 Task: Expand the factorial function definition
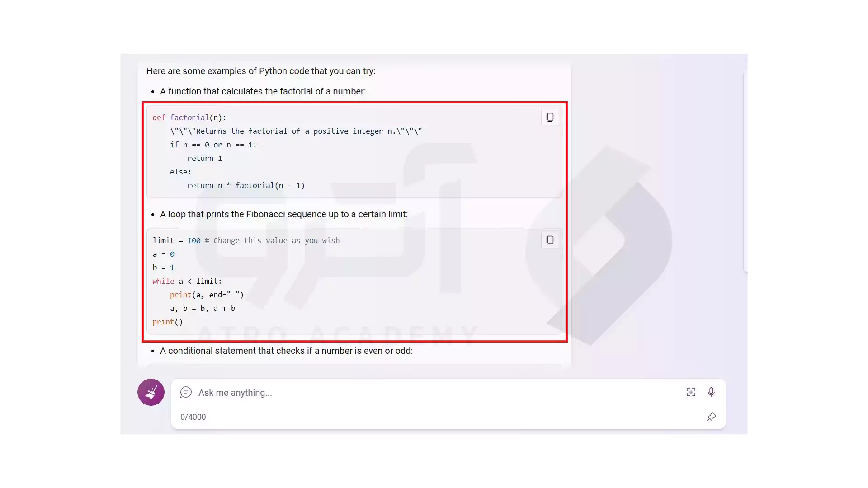(x=189, y=117)
